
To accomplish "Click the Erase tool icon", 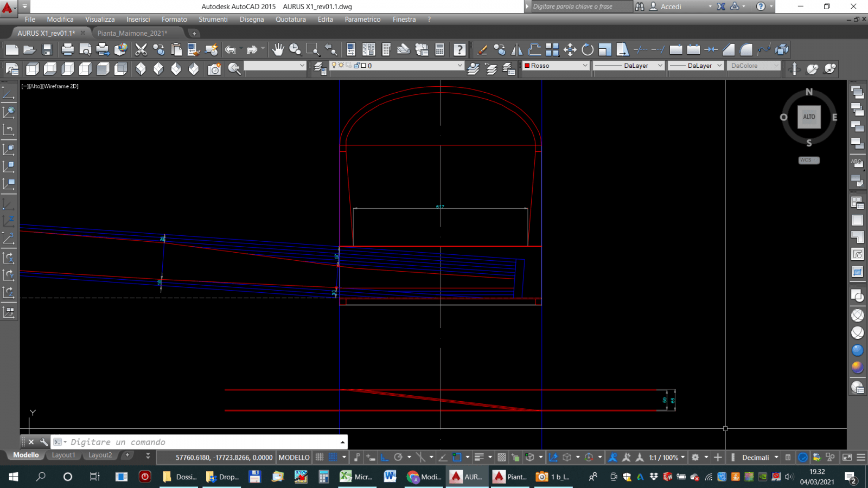I will 482,50.
